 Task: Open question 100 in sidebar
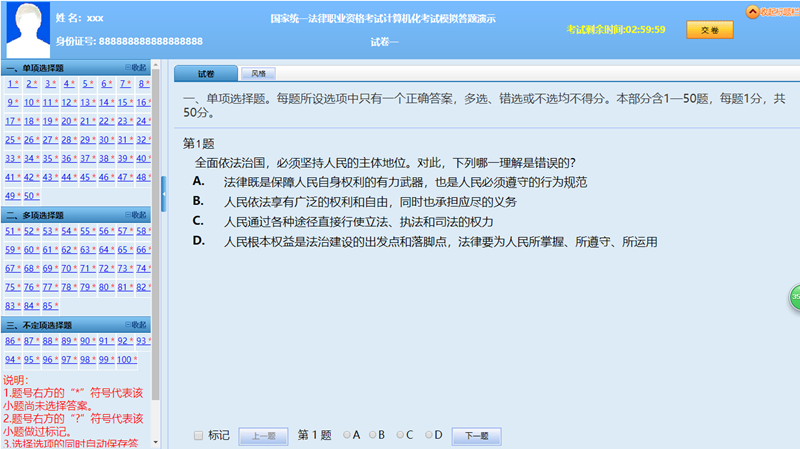(123, 360)
